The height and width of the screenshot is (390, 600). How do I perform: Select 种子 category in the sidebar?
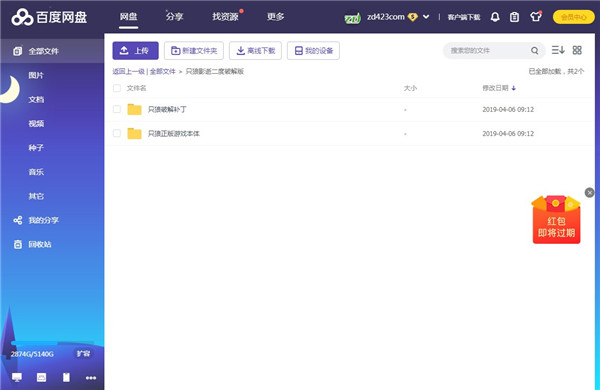36,148
